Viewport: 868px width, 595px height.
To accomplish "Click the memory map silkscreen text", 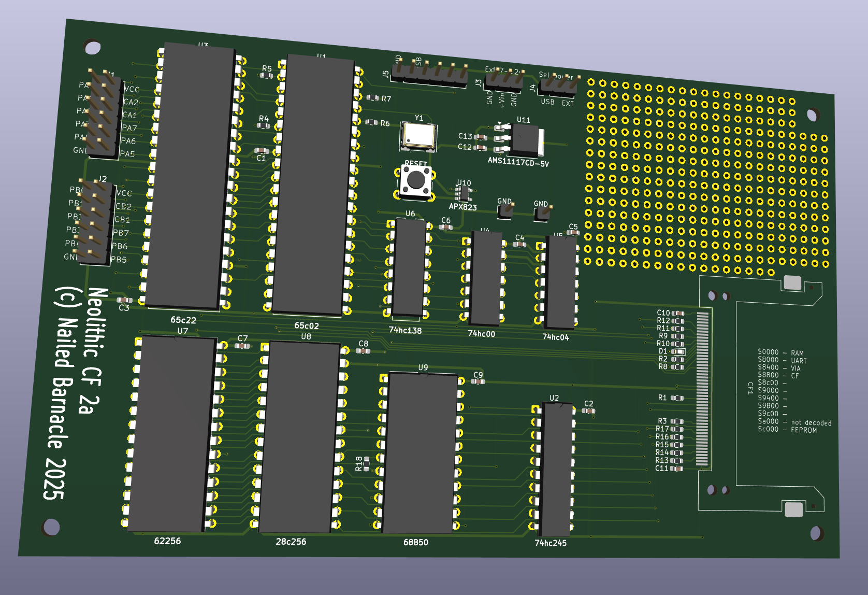I will coord(793,391).
